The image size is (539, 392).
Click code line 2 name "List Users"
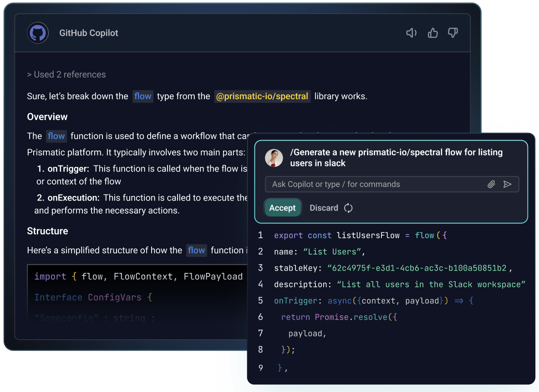coord(319,251)
